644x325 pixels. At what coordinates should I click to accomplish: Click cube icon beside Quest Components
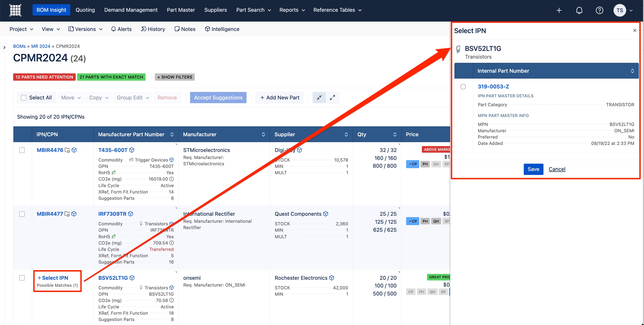[x=326, y=214]
